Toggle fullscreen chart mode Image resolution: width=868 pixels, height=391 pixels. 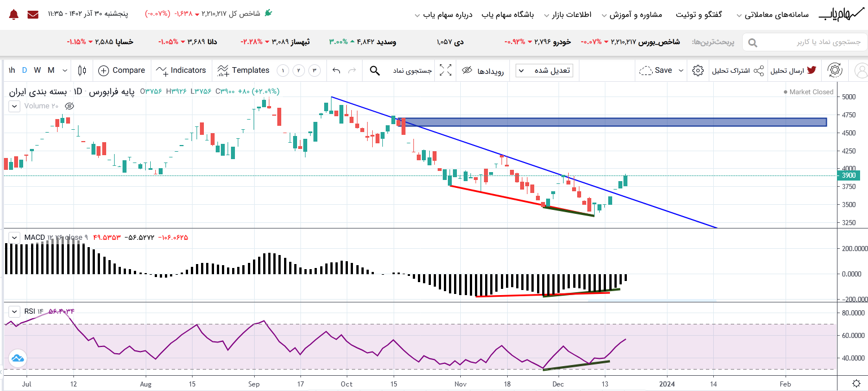tap(446, 71)
